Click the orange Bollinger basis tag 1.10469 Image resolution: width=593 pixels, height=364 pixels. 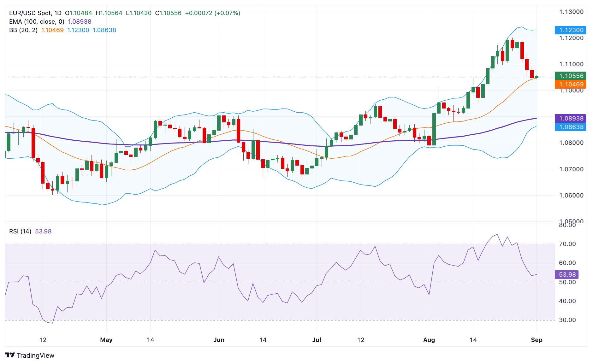click(572, 85)
